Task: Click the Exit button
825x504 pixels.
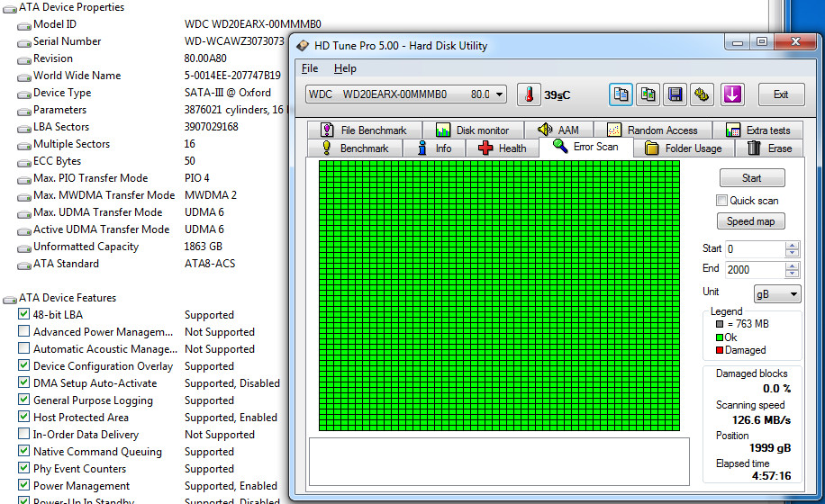Action: (x=782, y=94)
